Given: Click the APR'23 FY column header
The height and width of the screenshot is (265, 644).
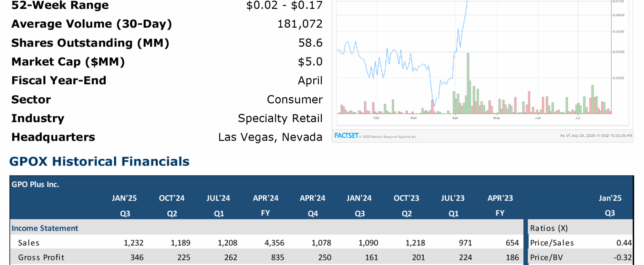Looking at the screenshot, I should [500, 205].
